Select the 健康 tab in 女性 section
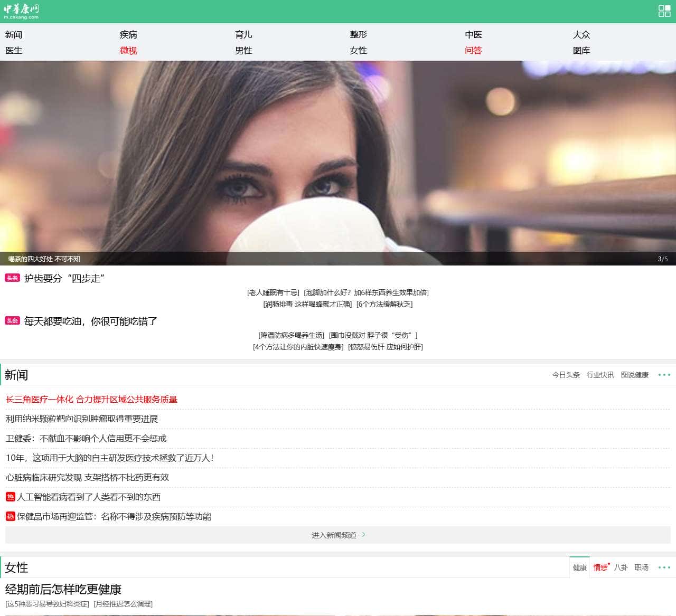The image size is (676, 616). click(x=580, y=567)
